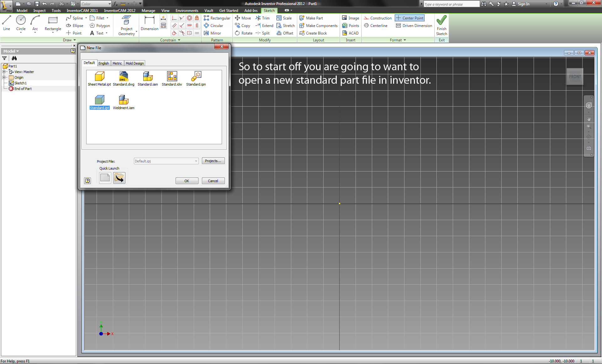The image size is (602, 364).
Task: Select the Standard.ipn template
Action: (196, 79)
